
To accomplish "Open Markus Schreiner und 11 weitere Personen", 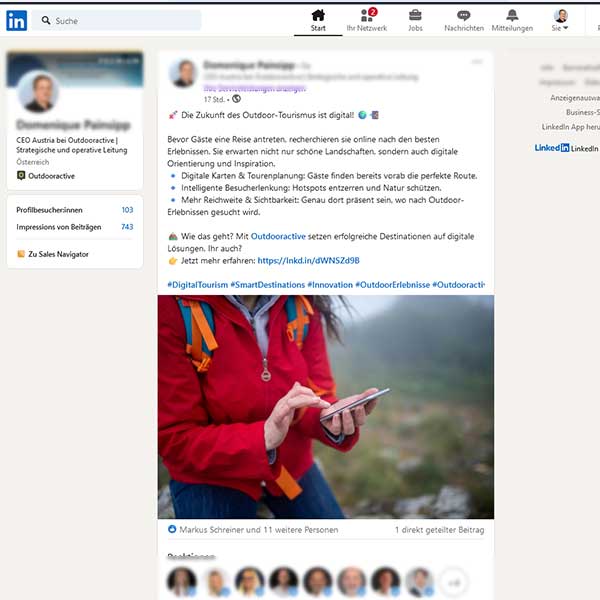I will (x=259, y=530).
